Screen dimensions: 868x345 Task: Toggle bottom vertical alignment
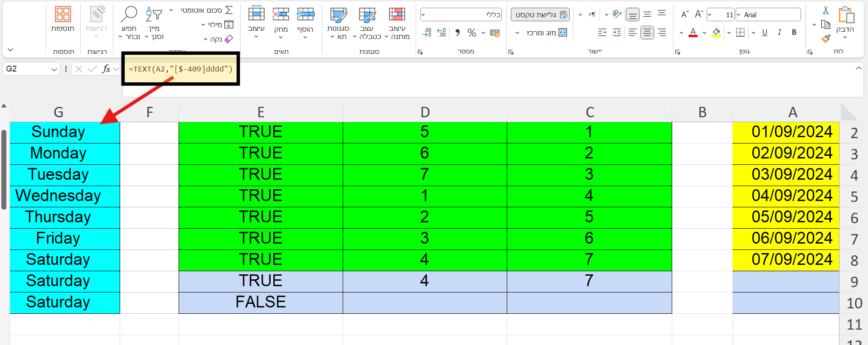point(632,15)
